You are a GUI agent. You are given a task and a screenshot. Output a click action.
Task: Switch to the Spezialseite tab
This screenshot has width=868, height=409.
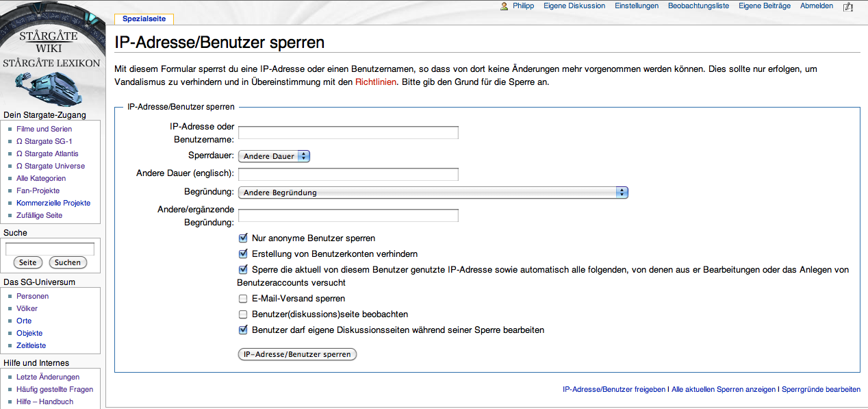pos(144,19)
